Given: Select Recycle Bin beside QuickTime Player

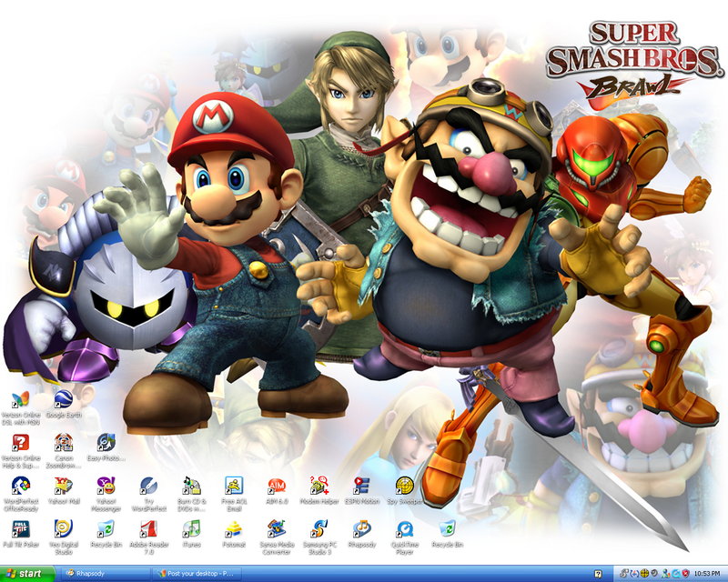Looking at the screenshot, I should pyautogui.click(x=448, y=534).
